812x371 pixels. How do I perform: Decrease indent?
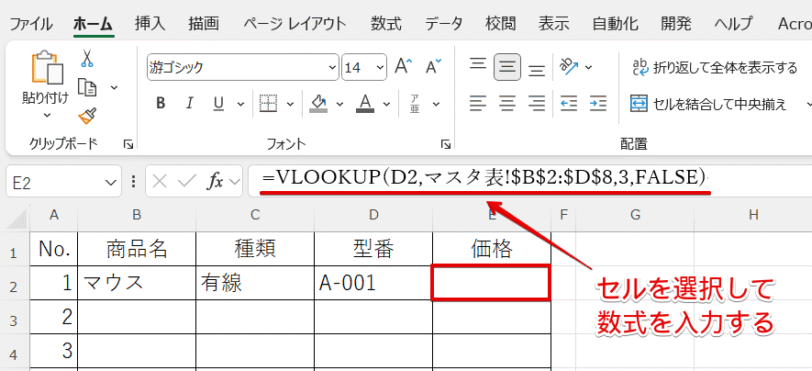(569, 104)
